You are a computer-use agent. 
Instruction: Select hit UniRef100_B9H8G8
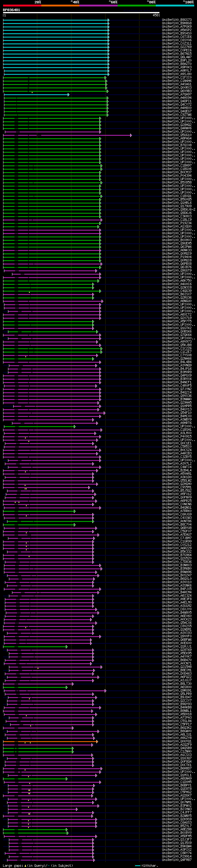pos(176,23)
